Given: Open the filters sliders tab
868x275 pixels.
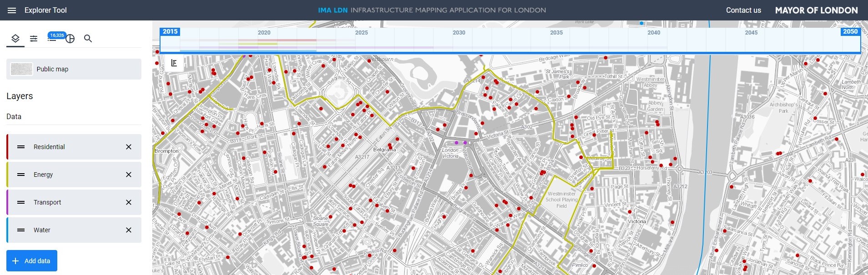Looking at the screenshot, I should point(34,39).
